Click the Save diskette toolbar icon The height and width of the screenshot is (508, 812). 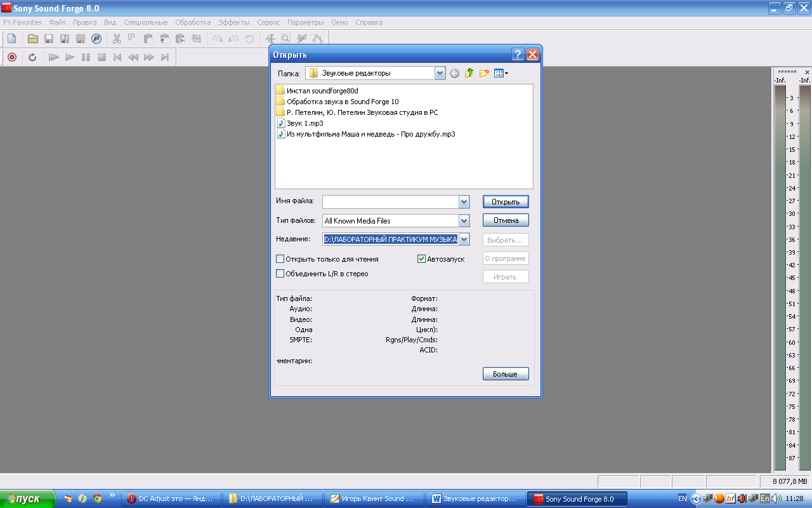[48, 39]
